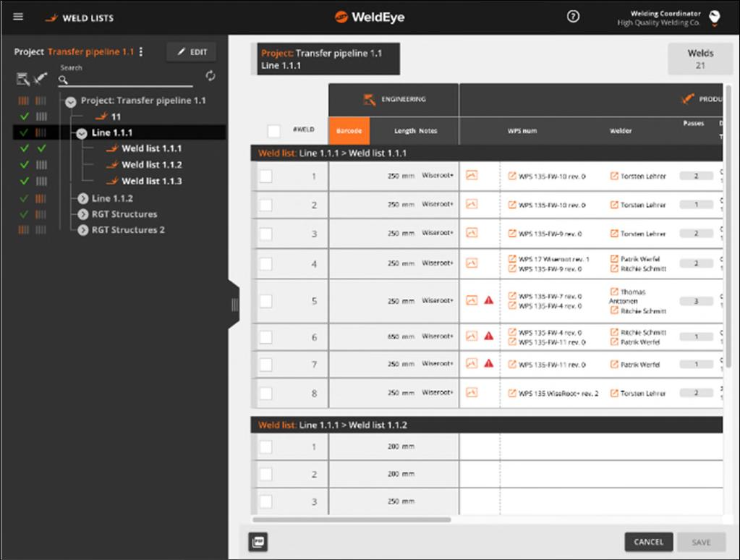Viewport: 740px width, 560px height.
Task: Click the Weld list 1.1.2 section header
Action: 487,425
